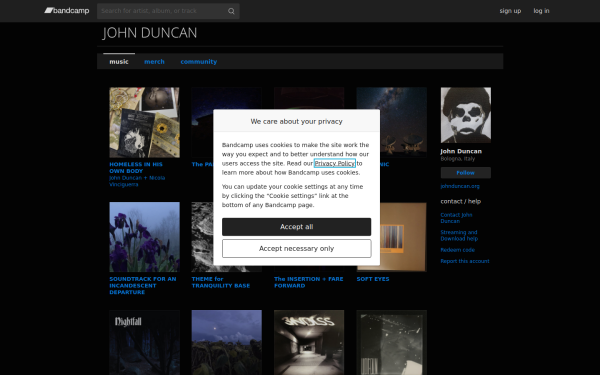
Task: Select the music tab
Action: (x=119, y=62)
